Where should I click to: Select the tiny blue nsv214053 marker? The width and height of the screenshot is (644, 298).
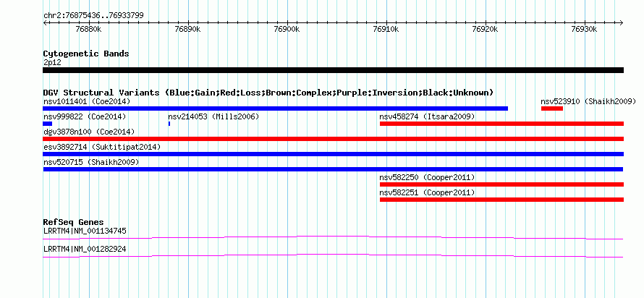(x=169, y=124)
